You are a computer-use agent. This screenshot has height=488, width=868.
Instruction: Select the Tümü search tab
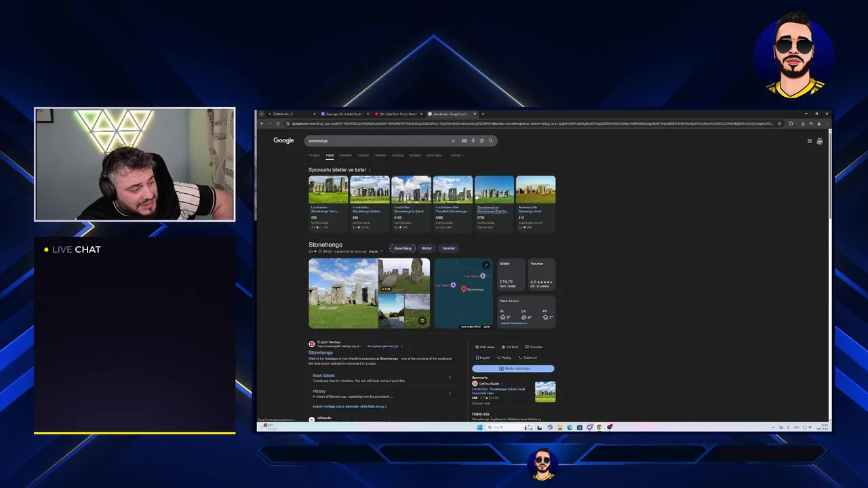(330, 155)
